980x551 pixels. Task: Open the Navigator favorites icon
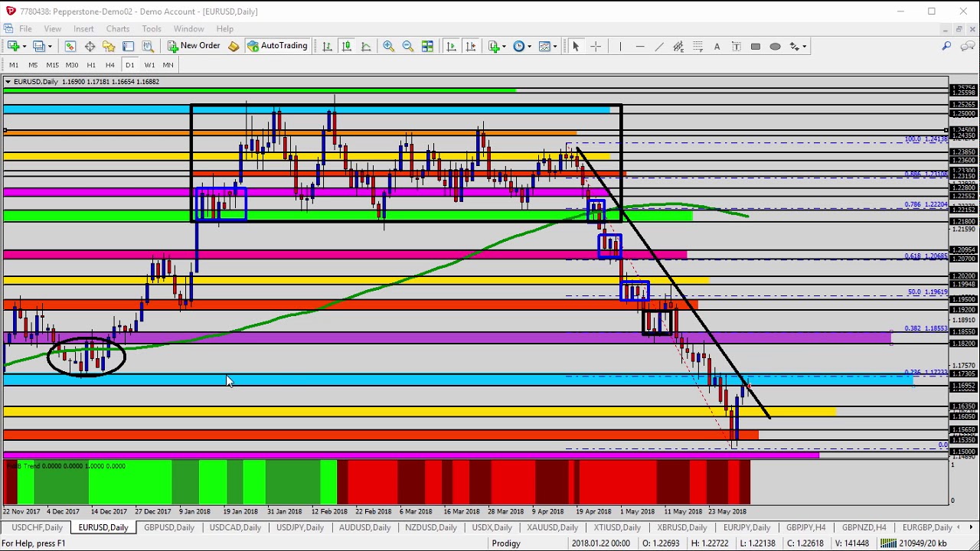pyautogui.click(x=109, y=46)
